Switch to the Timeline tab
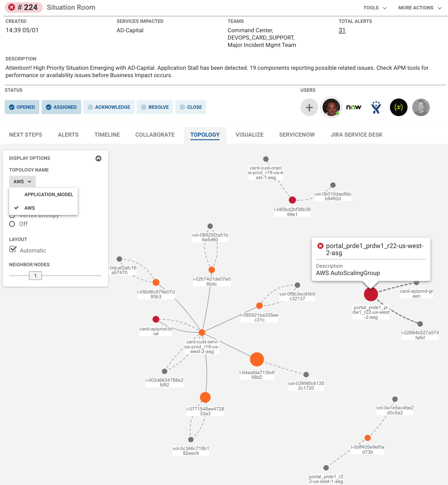This screenshot has height=485, width=448. 107,135
